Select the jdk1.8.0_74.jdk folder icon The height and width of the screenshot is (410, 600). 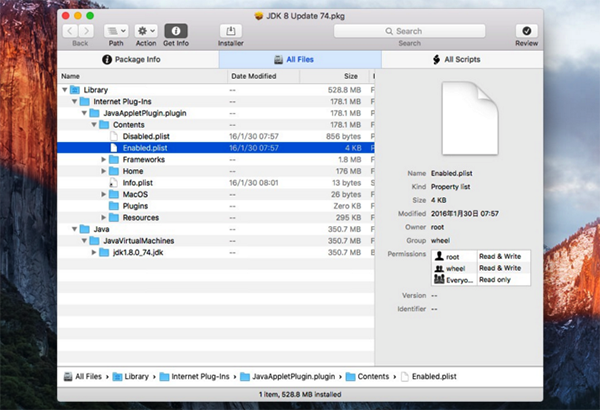point(104,253)
